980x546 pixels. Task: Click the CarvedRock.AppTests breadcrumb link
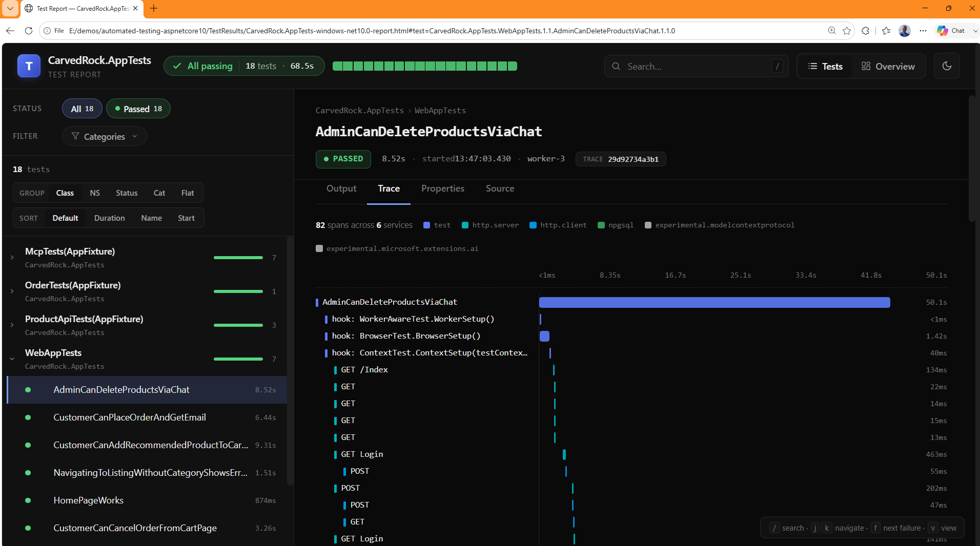[x=360, y=111]
